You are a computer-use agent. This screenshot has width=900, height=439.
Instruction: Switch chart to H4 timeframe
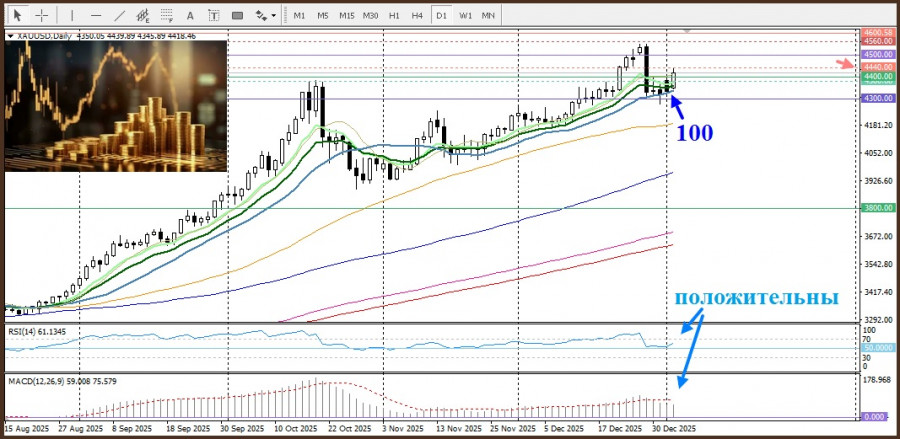tap(417, 15)
